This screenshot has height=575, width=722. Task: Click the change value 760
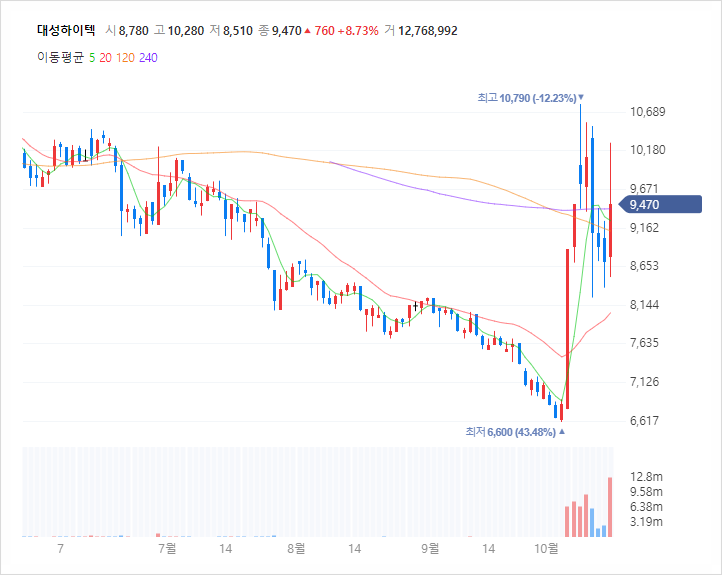pyautogui.click(x=325, y=31)
